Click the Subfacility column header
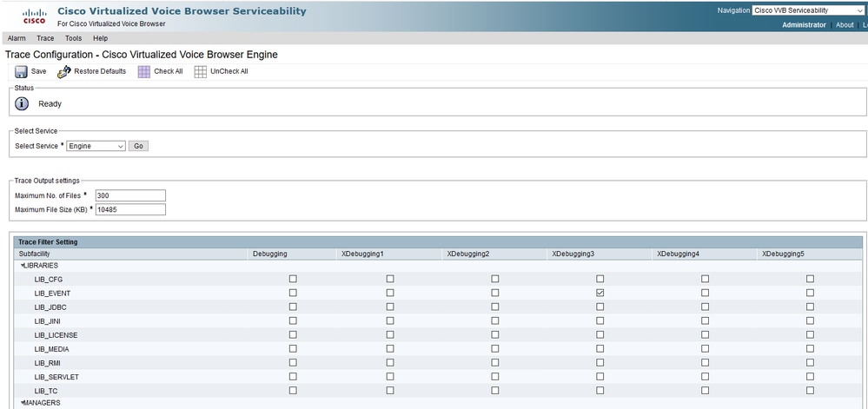Viewport: 868px width, 409px height. coord(35,254)
